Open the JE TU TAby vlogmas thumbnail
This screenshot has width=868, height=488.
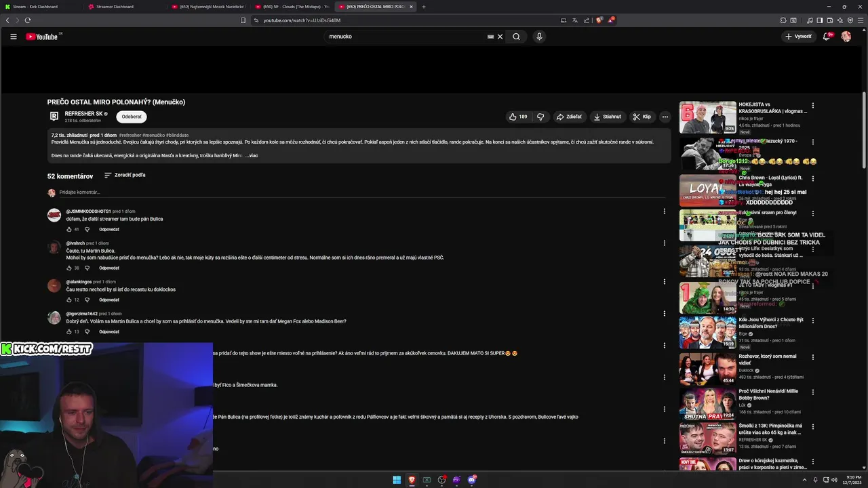[x=708, y=297]
